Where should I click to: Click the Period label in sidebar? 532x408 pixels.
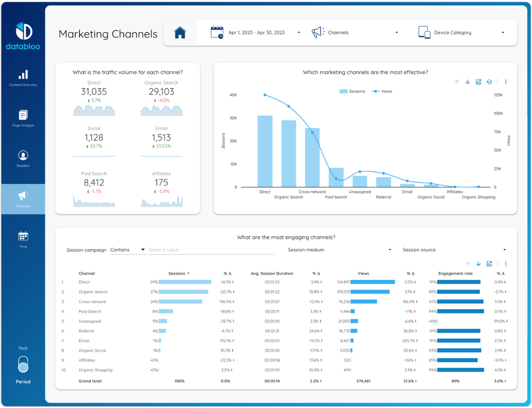click(x=23, y=382)
